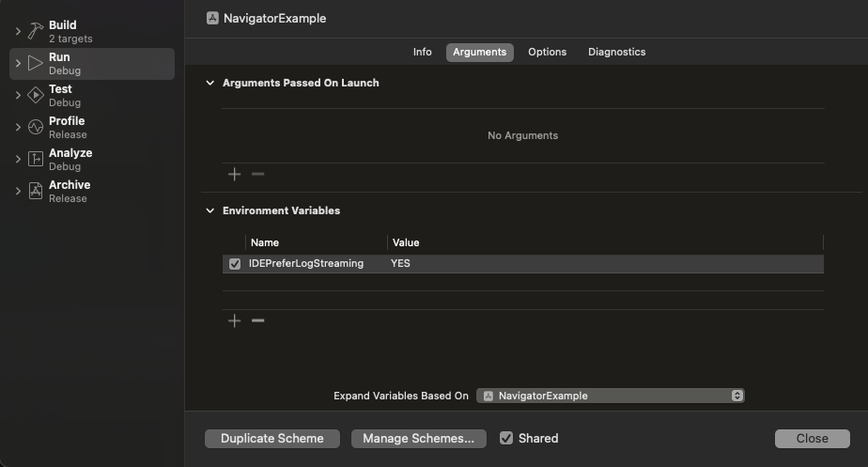868x467 pixels.
Task: Click the Analyze icon in sidebar
Action: coord(36,159)
